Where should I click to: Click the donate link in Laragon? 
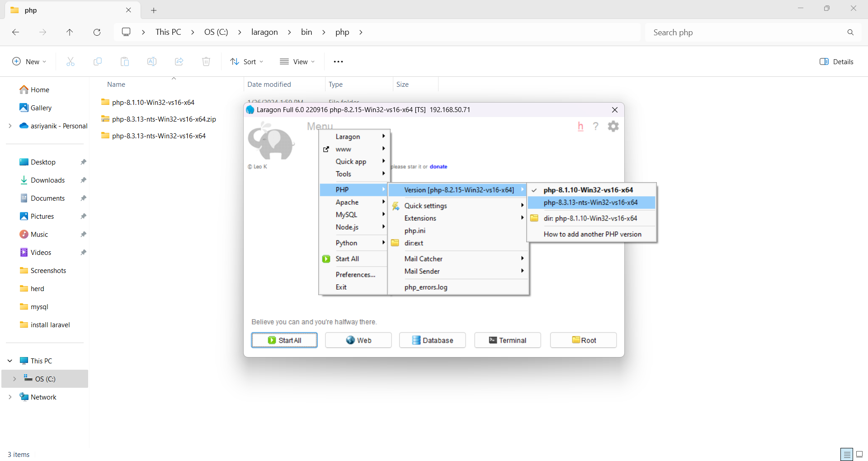438,166
